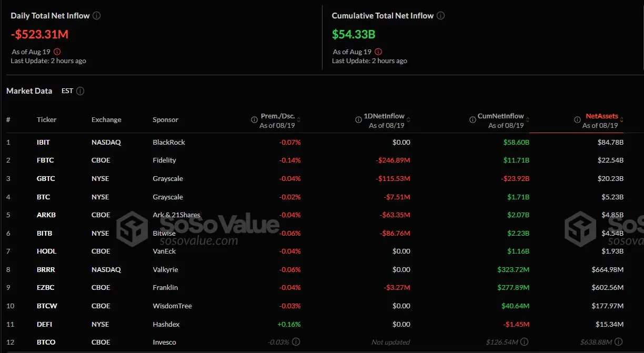Click the Hashdex sponsor cell
This screenshot has height=353, width=644.
(x=165, y=324)
